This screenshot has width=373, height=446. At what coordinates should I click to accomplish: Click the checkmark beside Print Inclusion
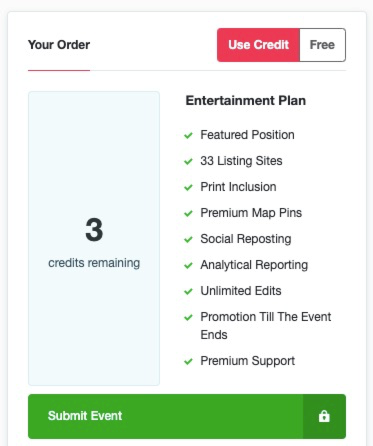188,187
